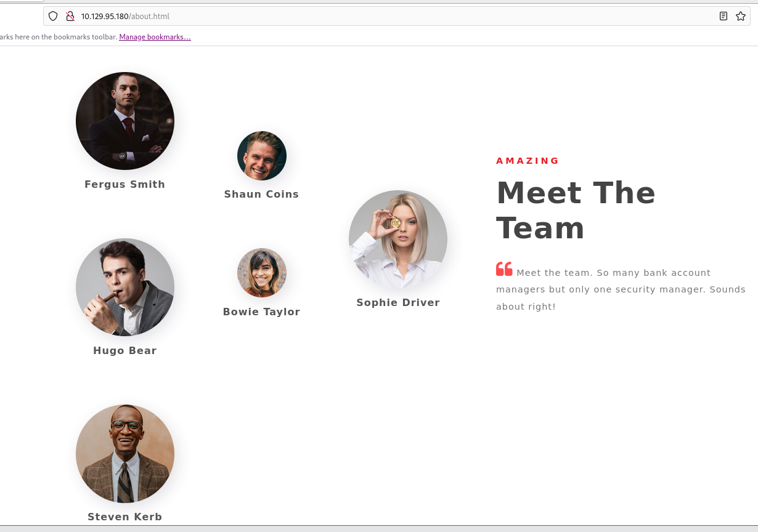
Task: Click Bowie Taylor's profile photo
Action: point(262,273)
